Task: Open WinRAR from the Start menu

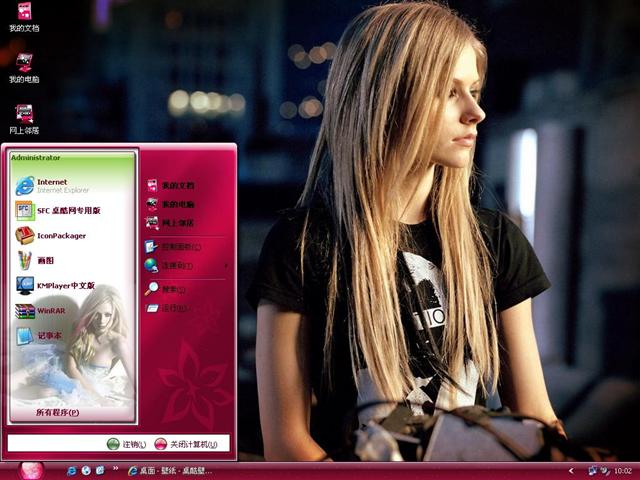Action: pyautogui.click(x=40, y=311)
